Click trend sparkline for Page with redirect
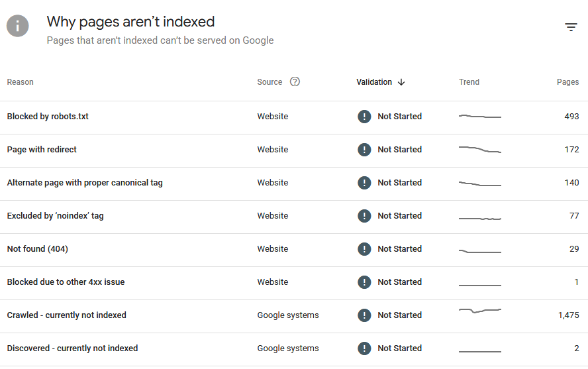 point(480,149)
